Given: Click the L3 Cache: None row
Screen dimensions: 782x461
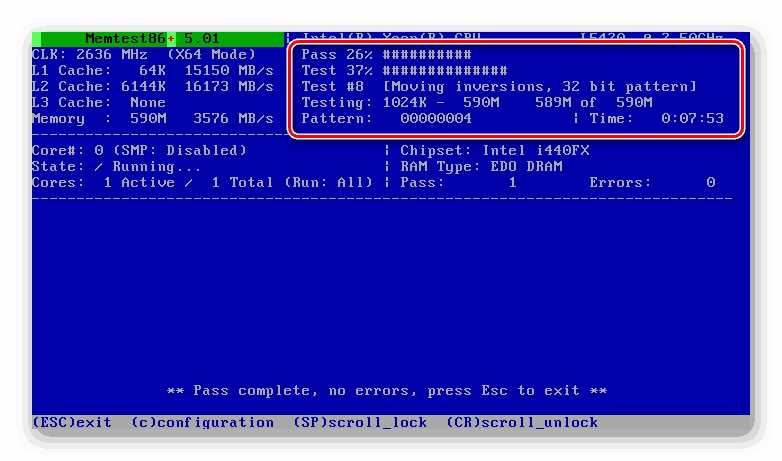Looking at the screenshot, I should click(99, 102).
